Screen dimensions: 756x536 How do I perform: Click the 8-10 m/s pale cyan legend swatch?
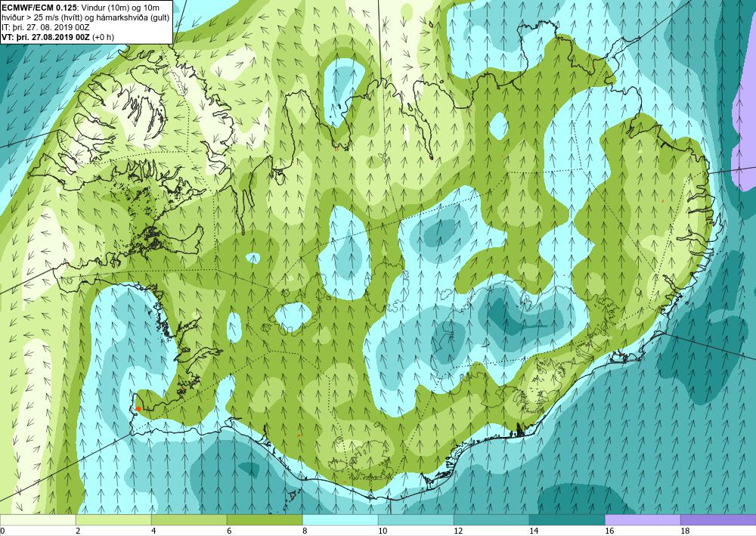click(x=340, y=519)
